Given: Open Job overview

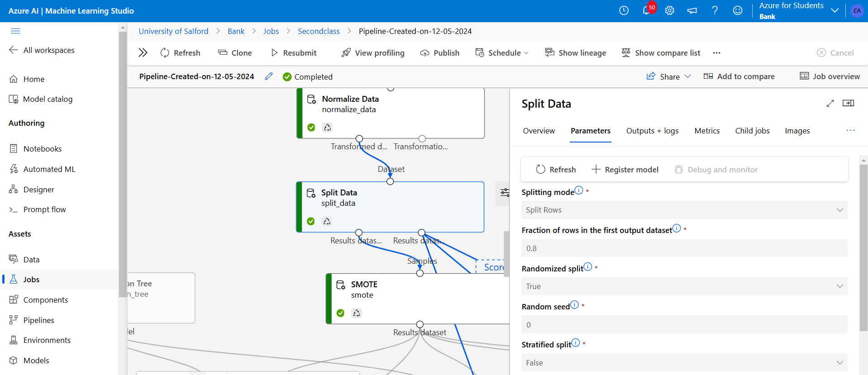Looking at the screenshot, I should click(830, 76).
